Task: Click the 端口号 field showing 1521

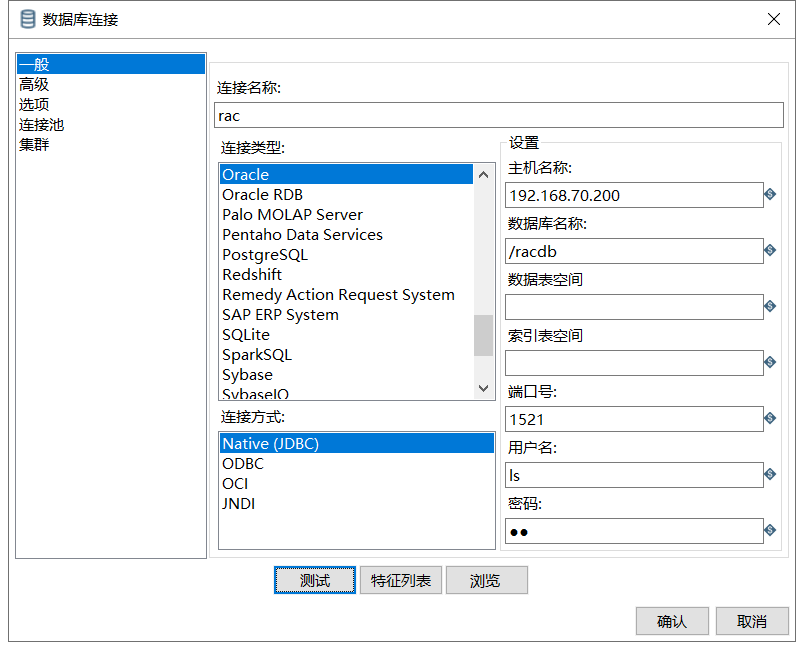Action: 634,419
